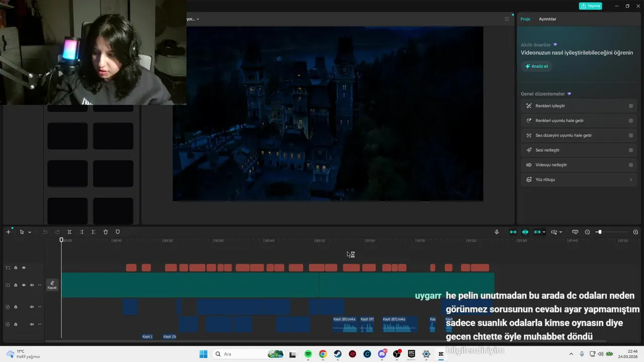644x362 pixels.
Task: Toggle auto snapping in timeline
Action: coord(525,232)
